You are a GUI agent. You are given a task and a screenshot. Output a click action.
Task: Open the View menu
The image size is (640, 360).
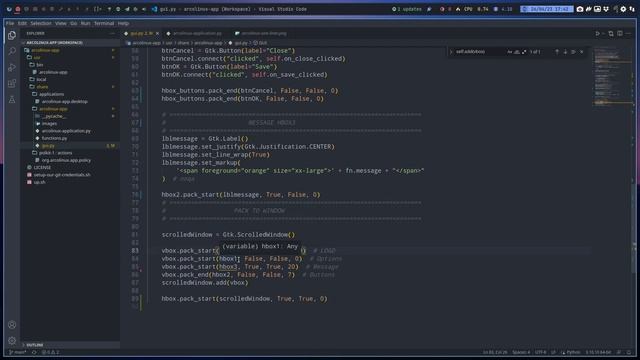(60, 23)
